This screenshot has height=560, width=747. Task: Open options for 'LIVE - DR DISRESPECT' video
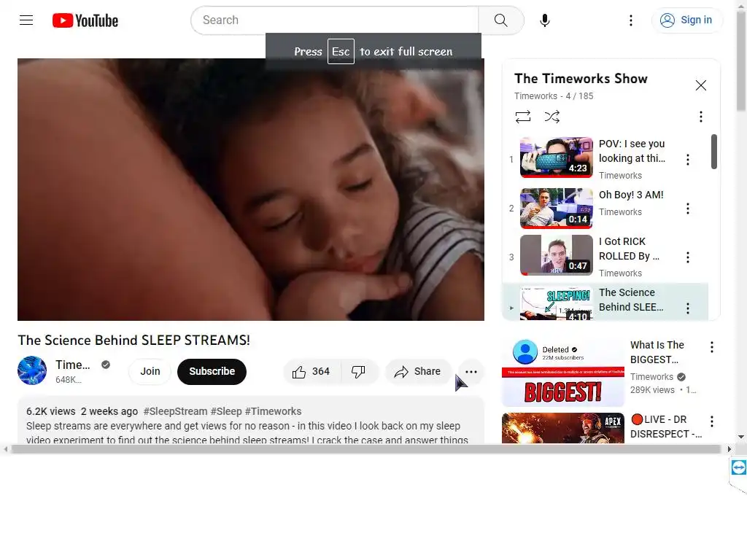coord(712,421)
